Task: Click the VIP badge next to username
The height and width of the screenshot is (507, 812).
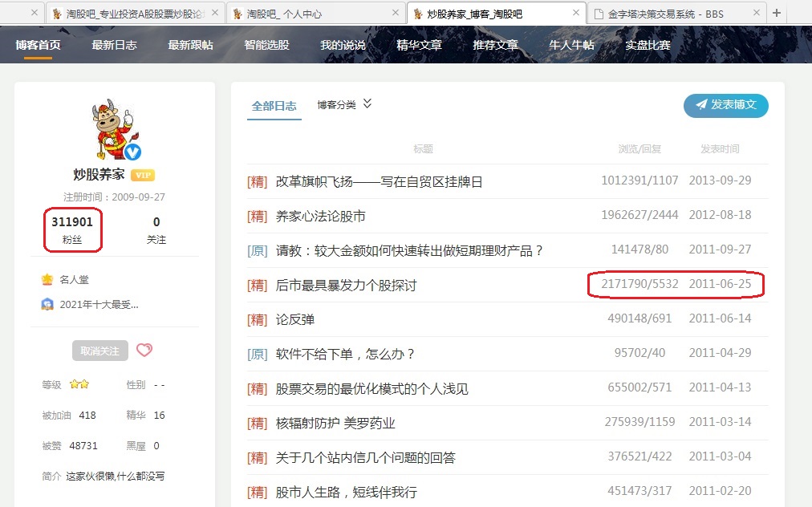Action: [142, 175]
